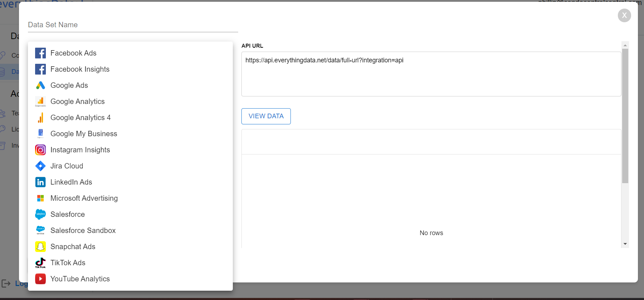Choose Google Analytics from the list

point(130,101)
